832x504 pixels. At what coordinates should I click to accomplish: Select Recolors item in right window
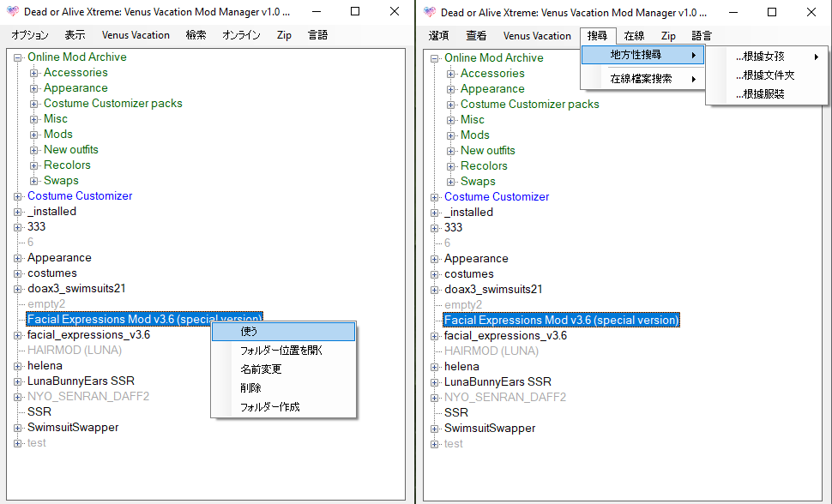point(484,165)
